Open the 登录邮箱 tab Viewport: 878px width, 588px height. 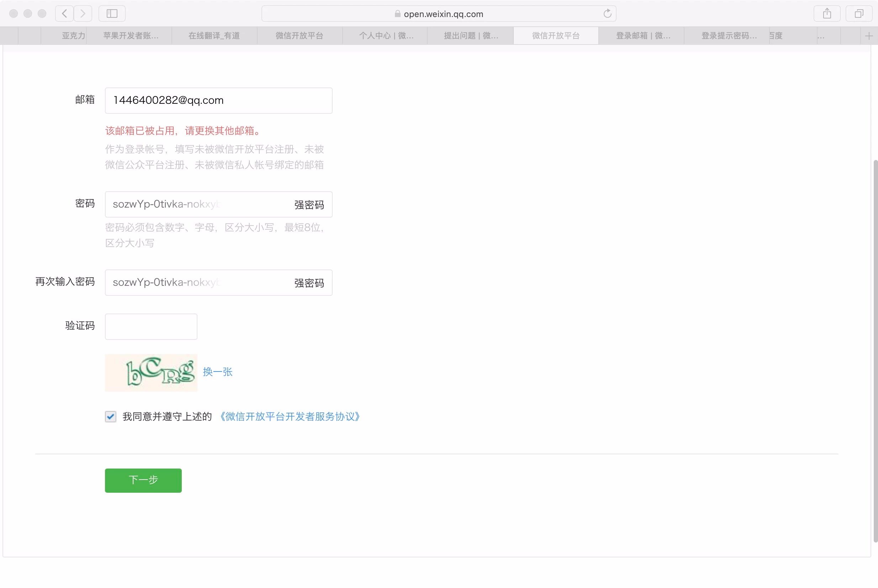(643, 36)
